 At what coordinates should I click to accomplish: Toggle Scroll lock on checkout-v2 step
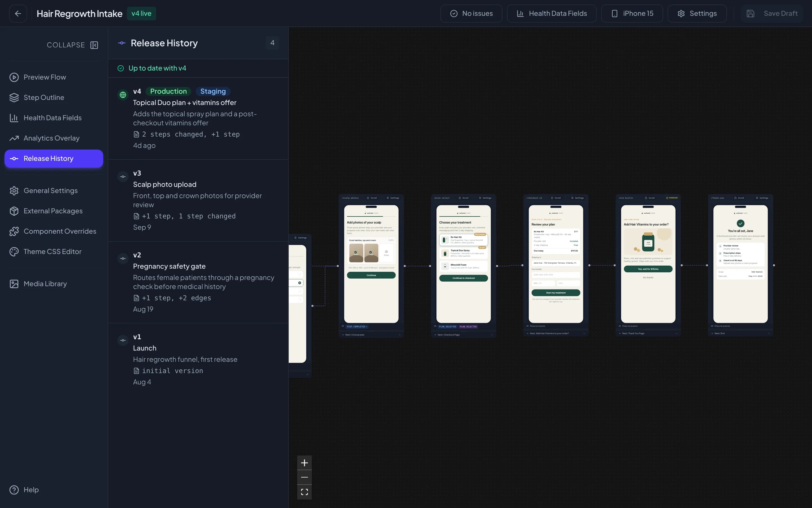[x=556, y=198]
